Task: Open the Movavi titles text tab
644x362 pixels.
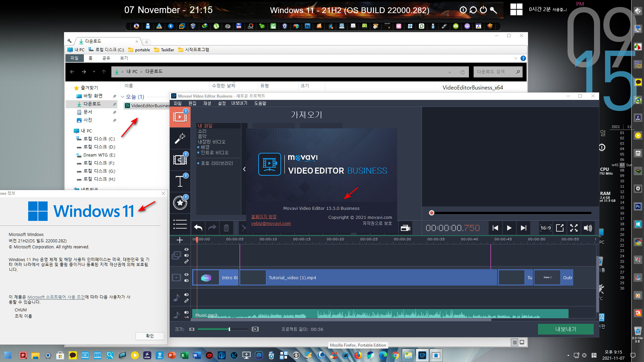Action: pos(180,181)
